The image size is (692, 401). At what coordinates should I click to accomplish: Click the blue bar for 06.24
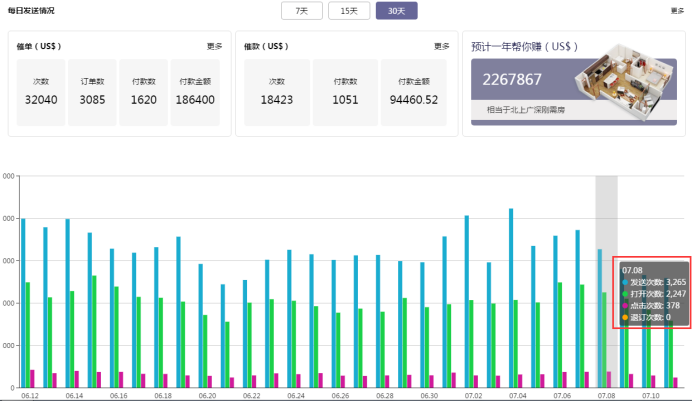click(290, 319)
